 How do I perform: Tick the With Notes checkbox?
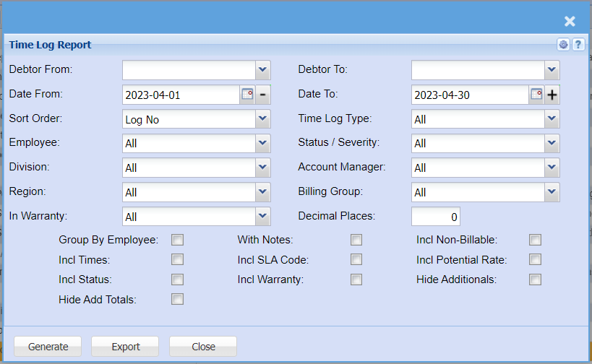[356, 240]
